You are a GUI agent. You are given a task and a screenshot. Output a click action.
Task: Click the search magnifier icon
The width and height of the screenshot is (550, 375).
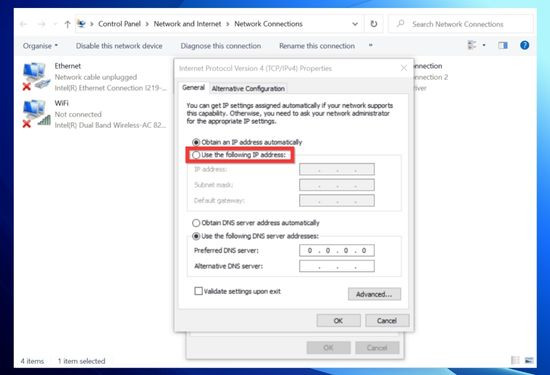coord(400,24)
